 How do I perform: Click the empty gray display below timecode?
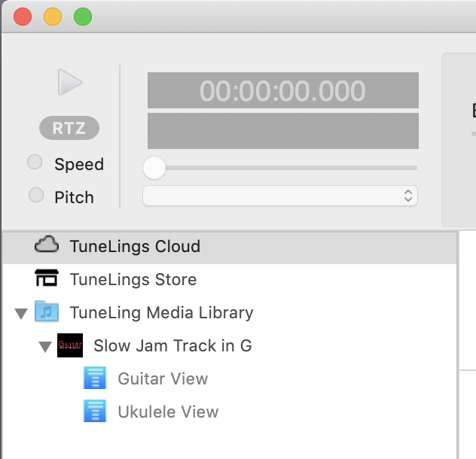point(283,131)
